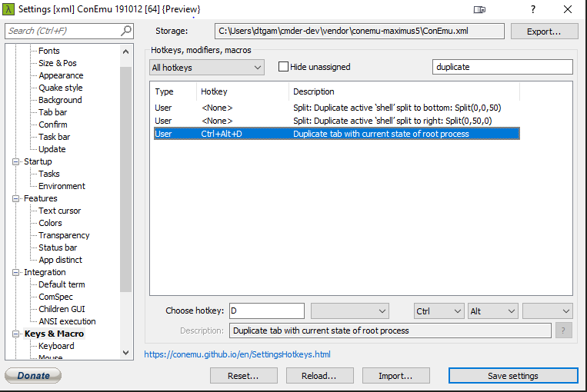Select Environment settings page
This screenshot has width=587, height=392.
pos(62,186)
